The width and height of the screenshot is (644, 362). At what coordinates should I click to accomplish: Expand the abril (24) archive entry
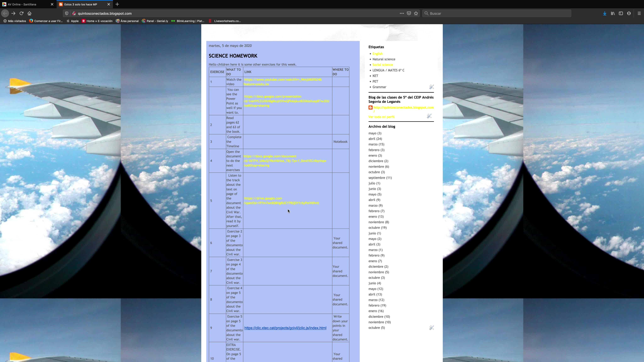(x=375, y=139)
